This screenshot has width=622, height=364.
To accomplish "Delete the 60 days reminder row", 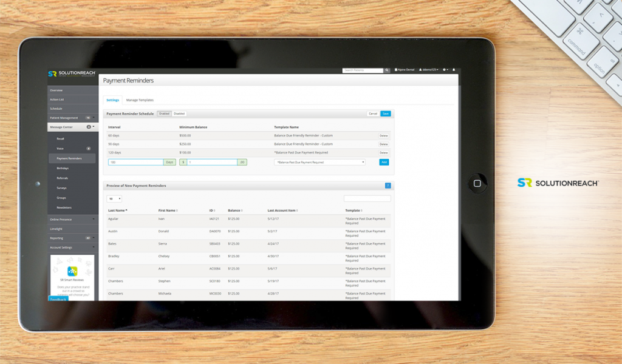I will 383,136.
